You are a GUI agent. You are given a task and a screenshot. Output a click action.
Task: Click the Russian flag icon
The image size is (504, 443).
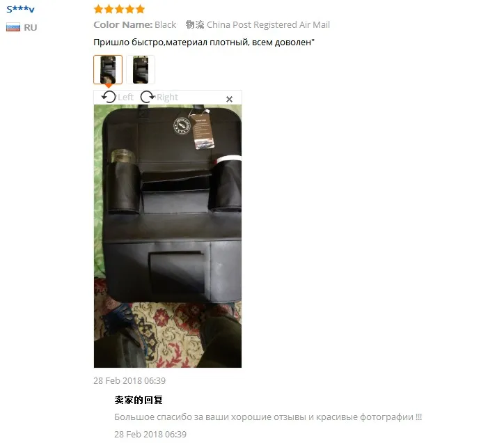pos(13,27)
